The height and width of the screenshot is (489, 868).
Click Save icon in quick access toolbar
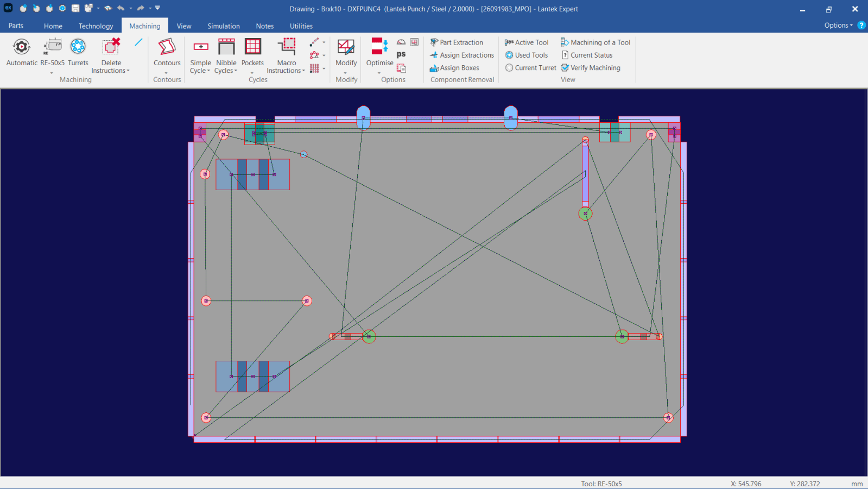click(x=75, y=9)
